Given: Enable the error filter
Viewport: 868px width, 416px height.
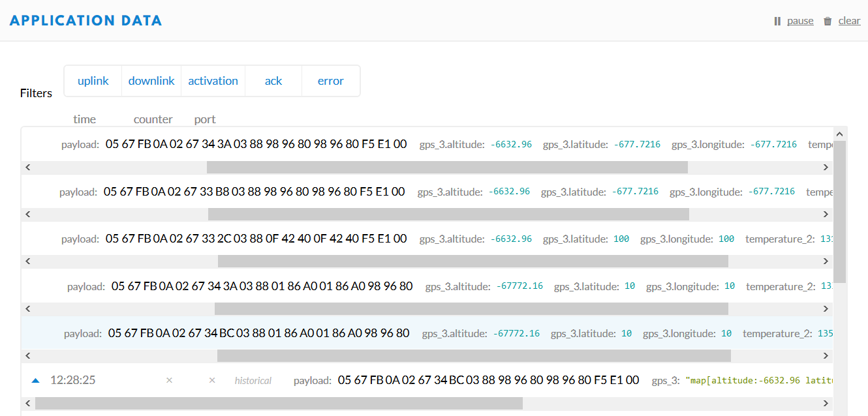Looking at the screenshot, I should pos(330,81).
